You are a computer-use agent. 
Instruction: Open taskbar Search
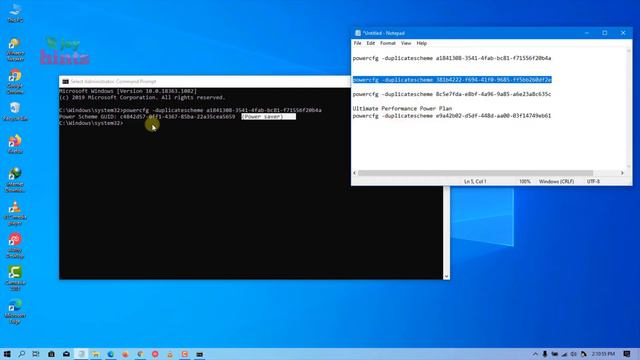click(22, 354)
